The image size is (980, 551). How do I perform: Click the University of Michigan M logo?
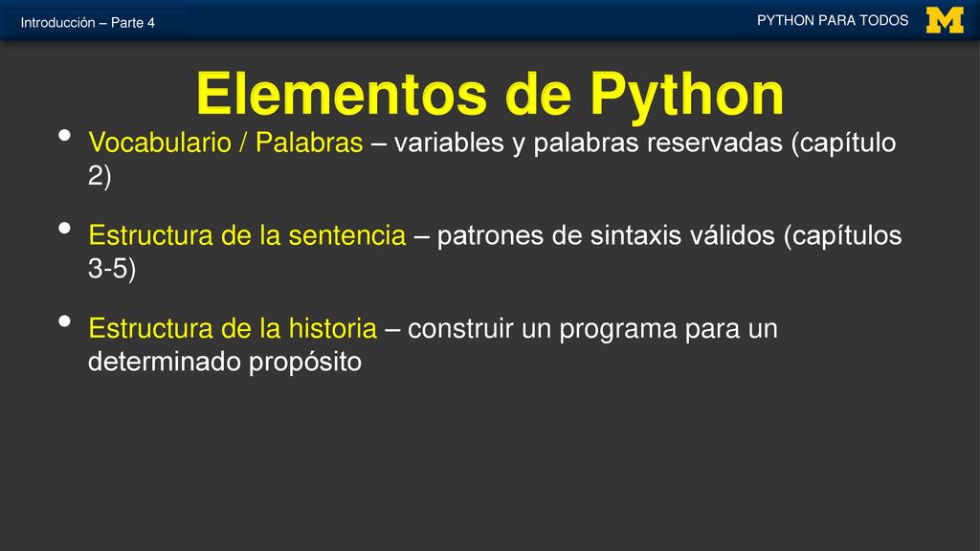coord(945,21)
